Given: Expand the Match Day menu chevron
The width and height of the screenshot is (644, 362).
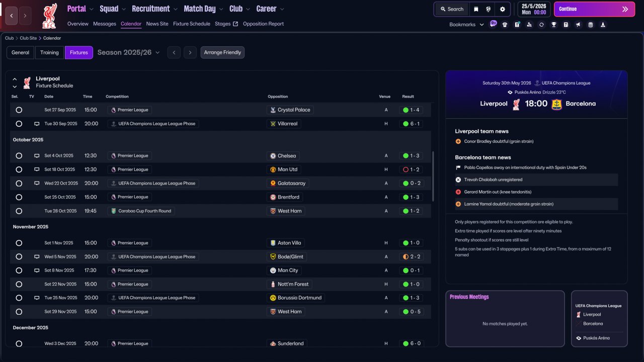Looking at the screenshot, I should tap(221, 9).
